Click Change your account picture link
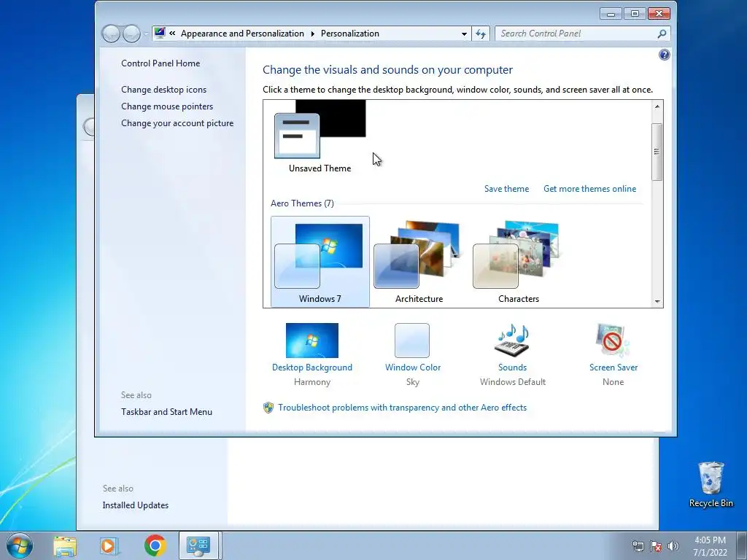 click(x=177, y=122)
